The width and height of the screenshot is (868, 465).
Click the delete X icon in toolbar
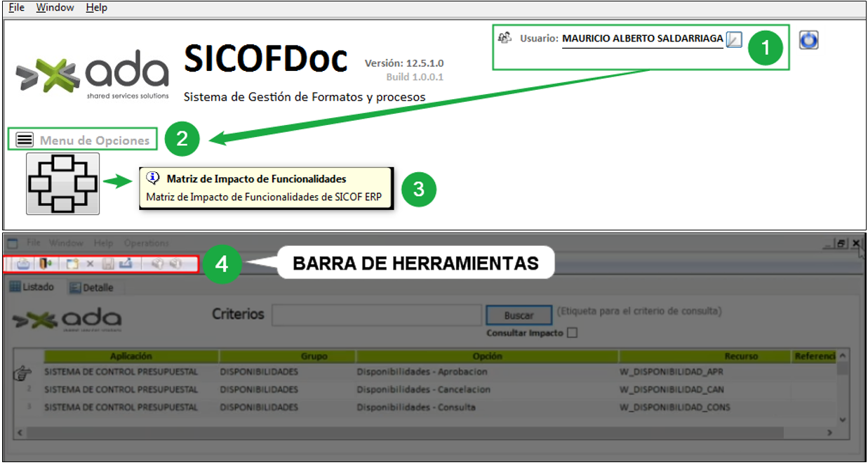pos(90,264)
